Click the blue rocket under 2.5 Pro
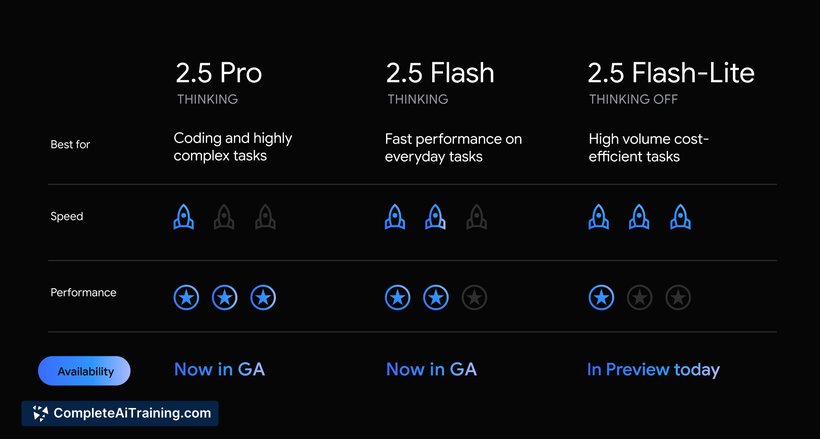The width and height of the screenshot is (820, 439). (x=184, y=217)
